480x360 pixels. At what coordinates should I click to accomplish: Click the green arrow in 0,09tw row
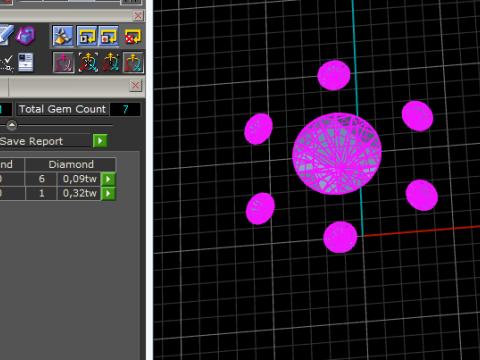point(108,179)
